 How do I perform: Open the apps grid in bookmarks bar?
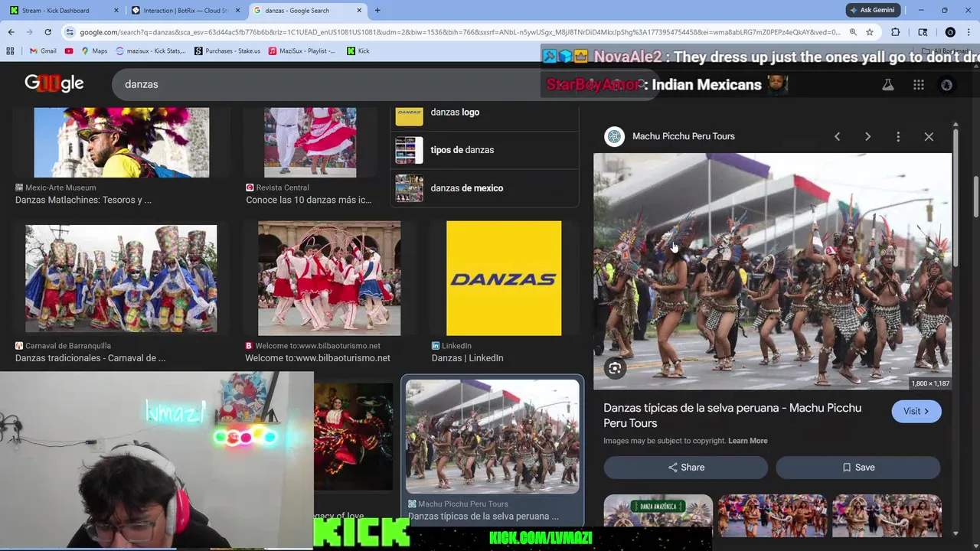click(10, 51)
